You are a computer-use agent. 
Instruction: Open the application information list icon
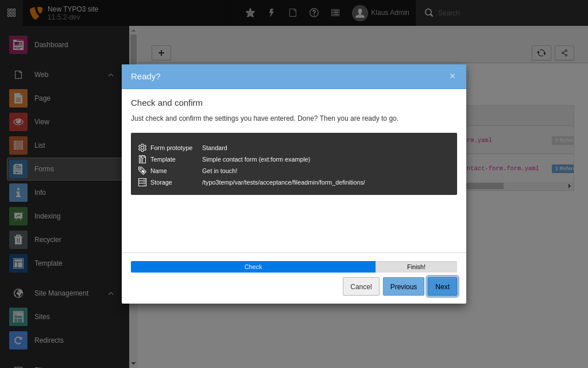click(335, 13)
